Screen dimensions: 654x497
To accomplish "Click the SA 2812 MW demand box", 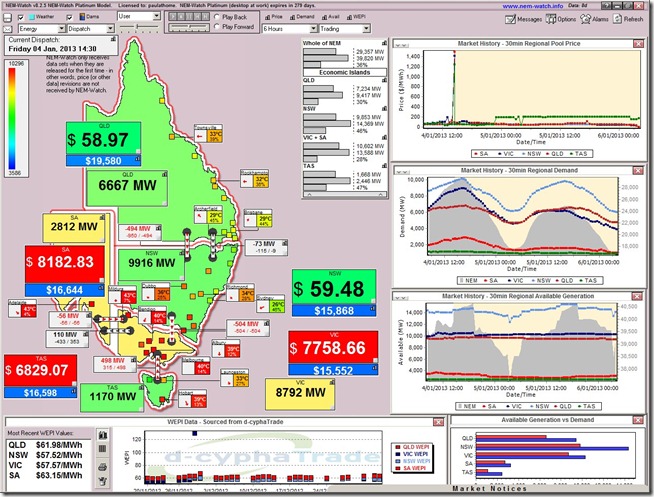I will point(74,228).
